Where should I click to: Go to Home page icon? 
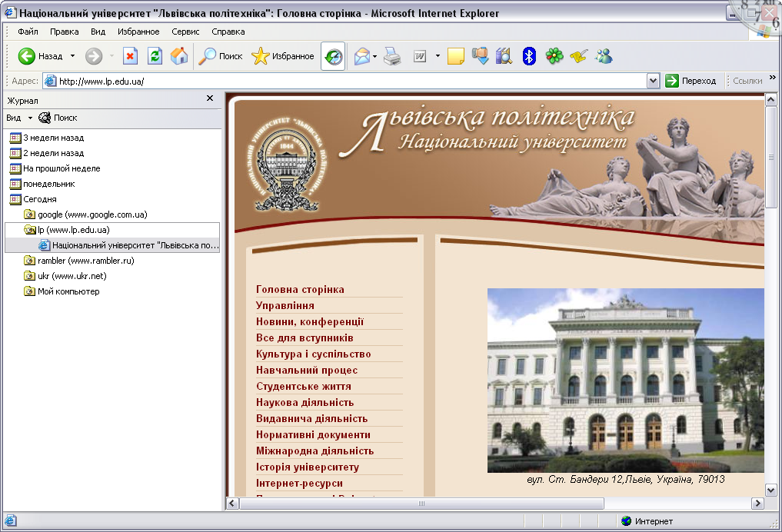coord(179,56)
